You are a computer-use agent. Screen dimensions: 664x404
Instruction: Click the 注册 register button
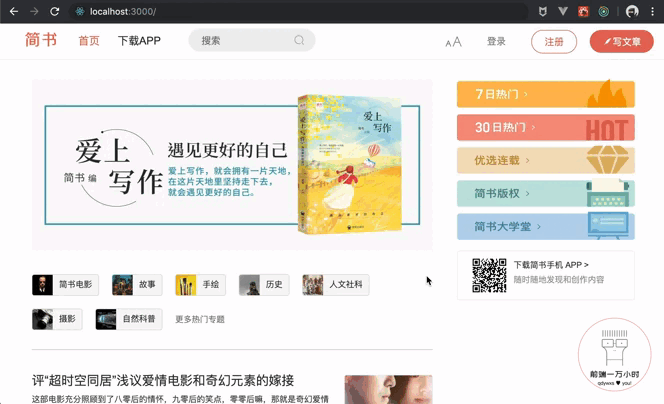554,42
